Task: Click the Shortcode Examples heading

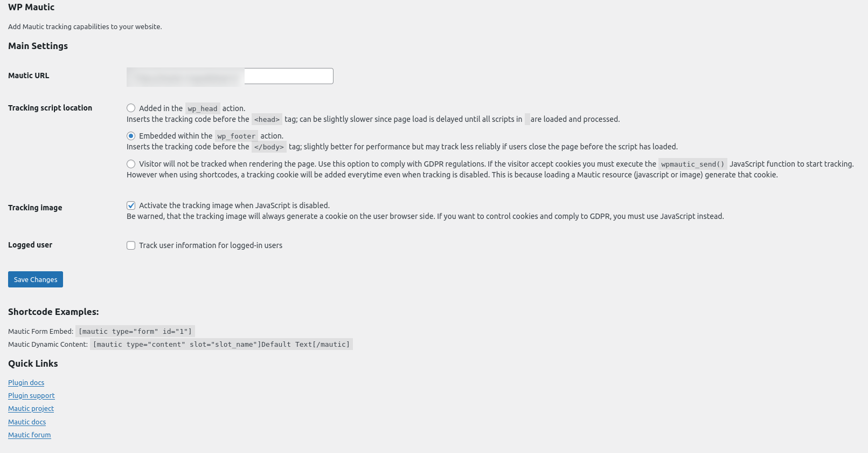Action: (x=53, y=312)
